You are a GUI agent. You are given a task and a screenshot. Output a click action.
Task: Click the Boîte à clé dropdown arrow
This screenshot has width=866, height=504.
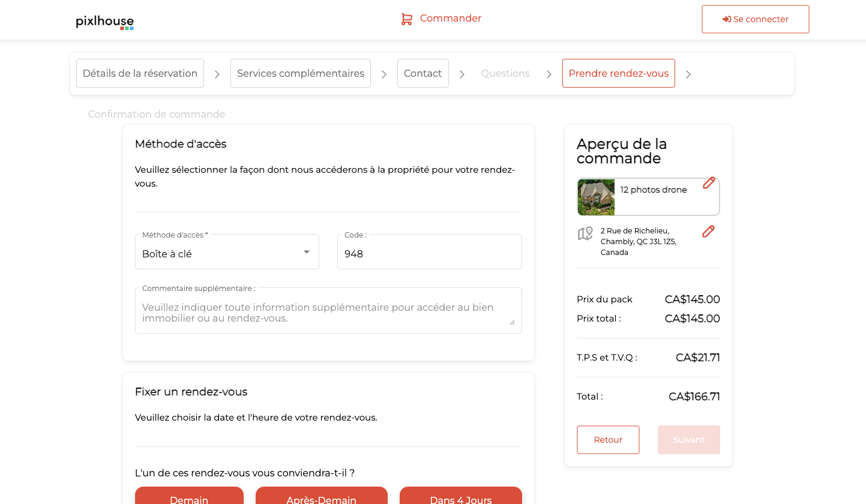click(x=307, y=252)
